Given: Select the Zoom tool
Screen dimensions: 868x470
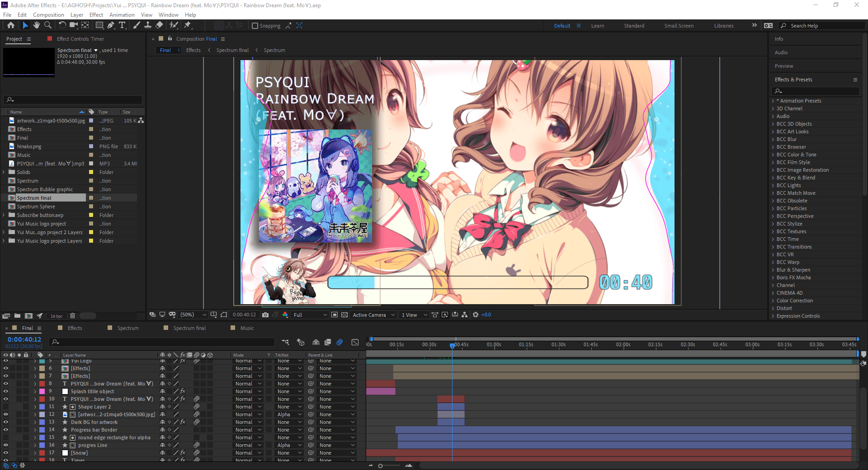Looking at the screenshot, I should coord(48,26).
